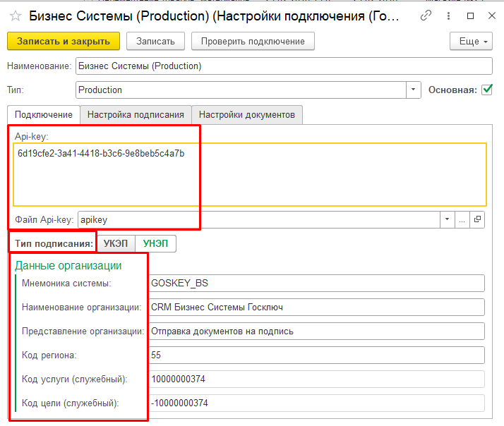Click the Записать button
504x426 pixels.
155,41
